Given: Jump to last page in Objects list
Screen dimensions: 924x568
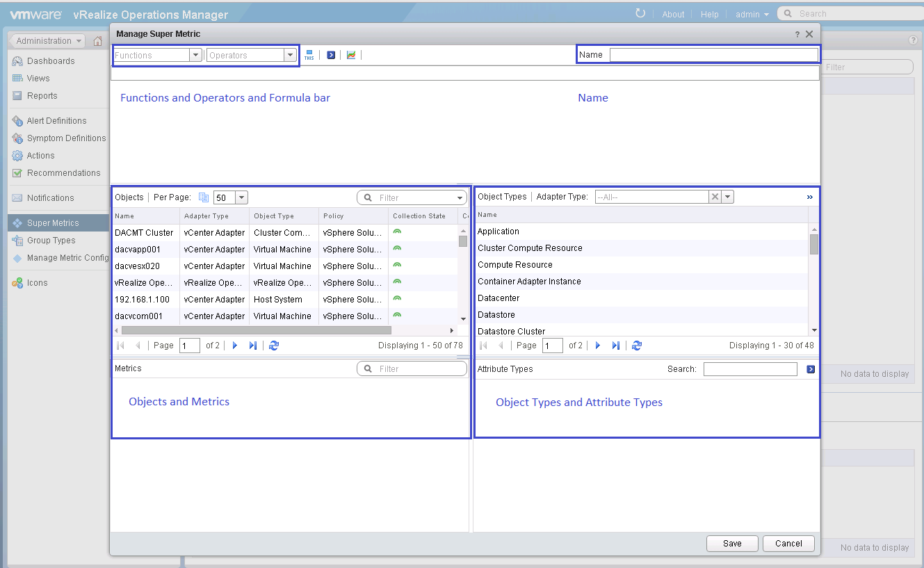Looking at the screenshot, I should click(x=252, y=346).
